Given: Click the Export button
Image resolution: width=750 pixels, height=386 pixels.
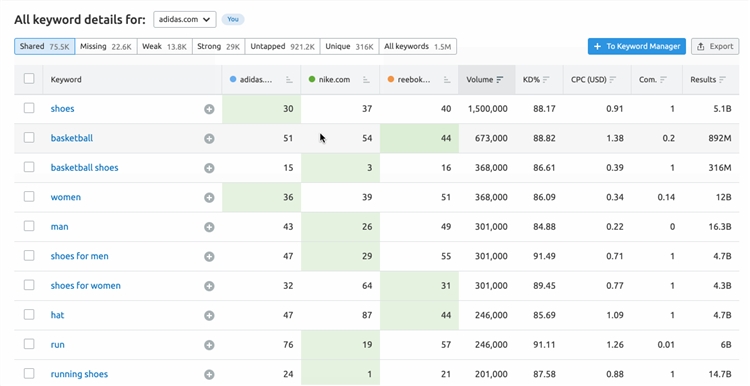Looking at the screenshot, I should (715, 46).
